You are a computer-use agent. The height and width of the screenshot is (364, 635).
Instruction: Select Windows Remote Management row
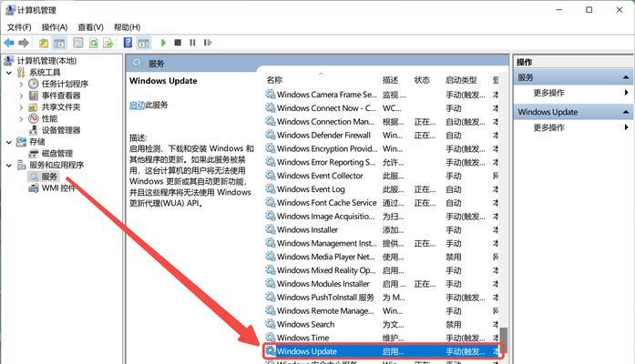[382, 310]
